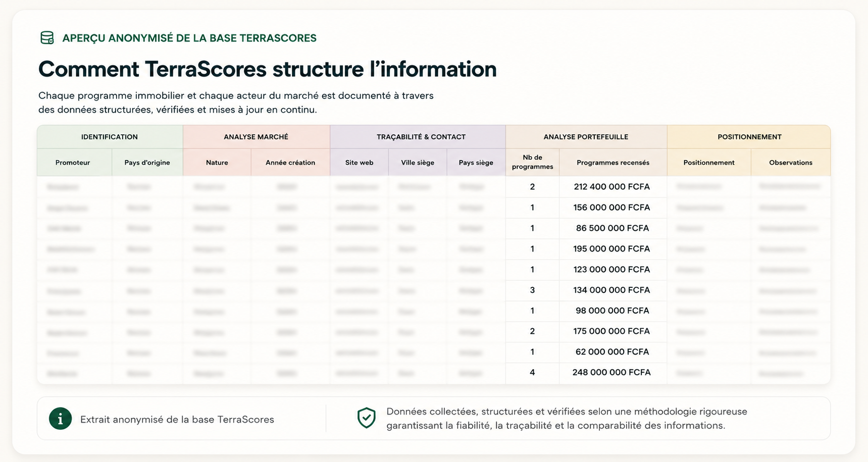Click program count 2 in 175 000 000 row
868x462 pixels.
click(x=532, y=331)
